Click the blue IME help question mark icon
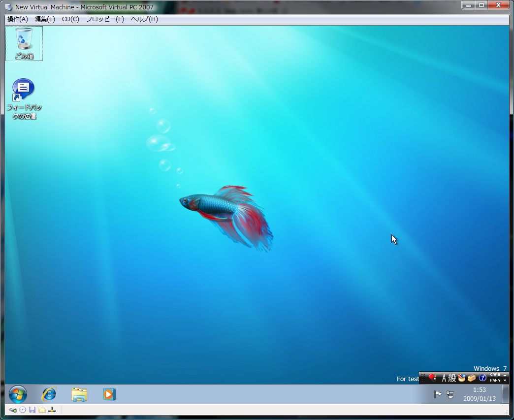 (482, 378)
